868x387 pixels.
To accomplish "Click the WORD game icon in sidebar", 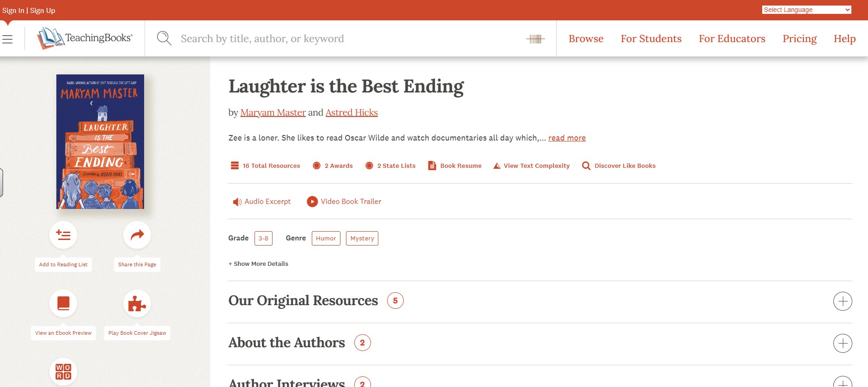I will click(x=63, y=371).
